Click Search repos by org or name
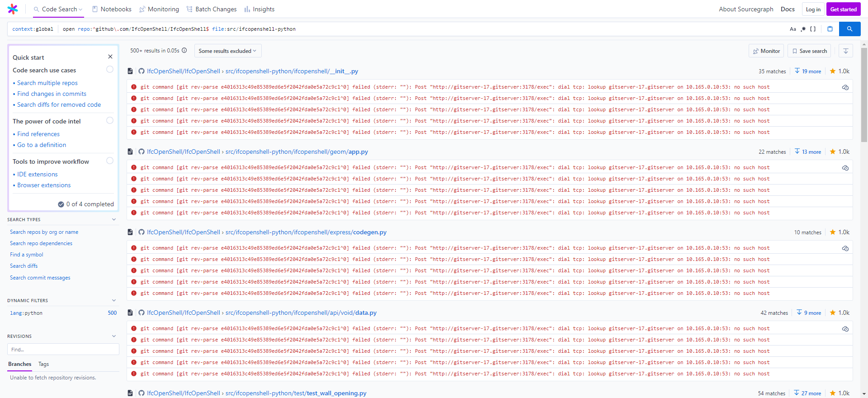This screenshot has width=868, height=398. pos(44,232)
